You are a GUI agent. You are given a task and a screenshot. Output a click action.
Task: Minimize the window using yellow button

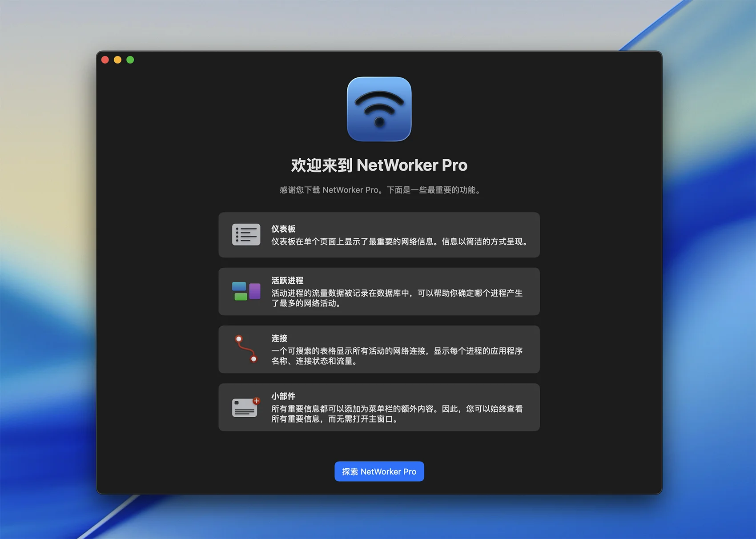118,60
